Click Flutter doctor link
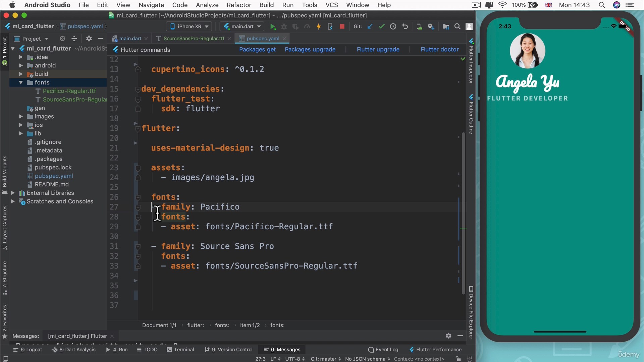 (x=440, y=49)
